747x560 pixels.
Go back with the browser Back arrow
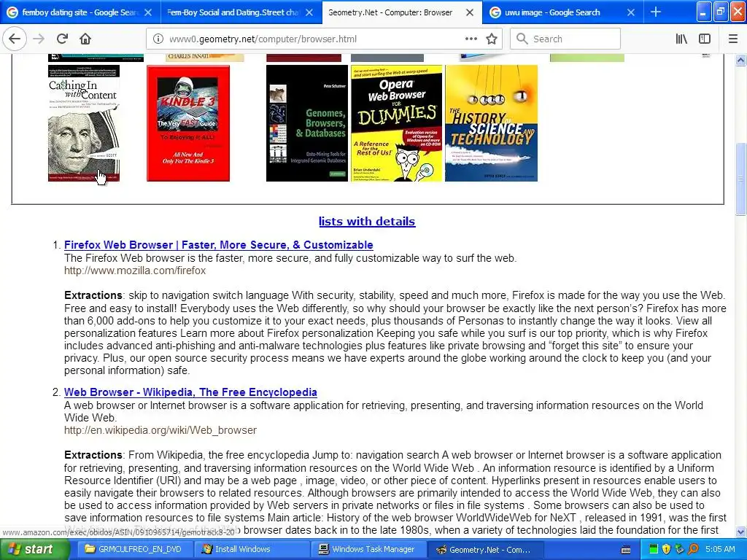tap(15, 39)
